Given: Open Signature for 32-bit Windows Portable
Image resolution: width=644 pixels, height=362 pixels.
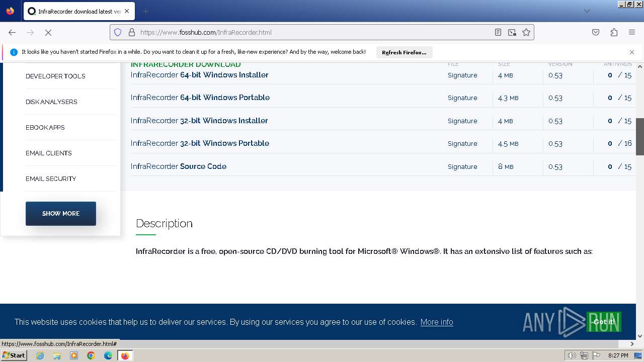Looking at the screenshot, I should 462,144.
